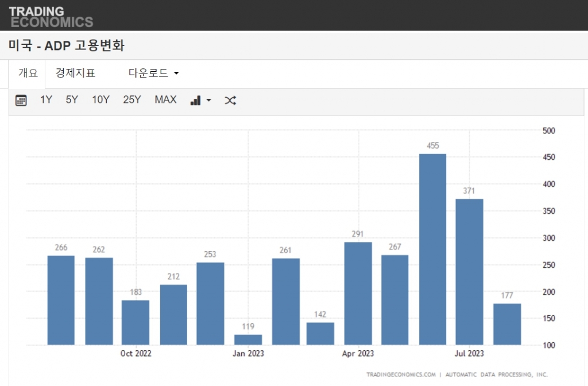Click the last bar labeled 177
The image size is (588, 386).
507,324
